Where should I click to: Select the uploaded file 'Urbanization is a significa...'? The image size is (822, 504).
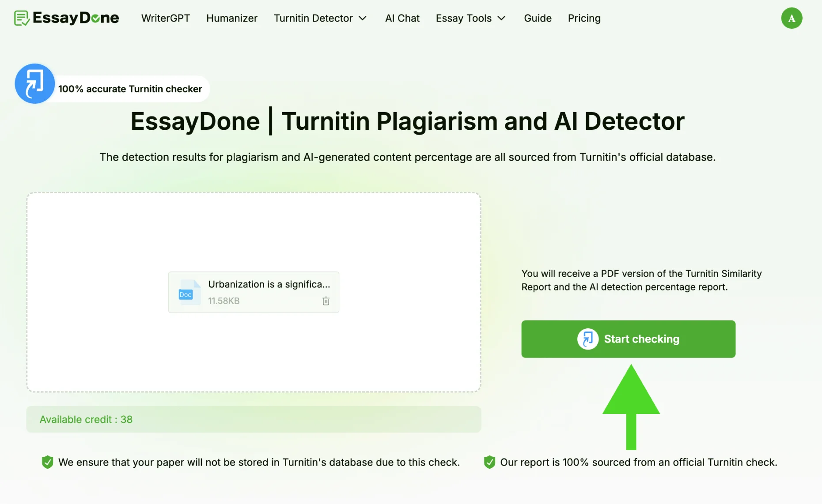click(254, 292)
